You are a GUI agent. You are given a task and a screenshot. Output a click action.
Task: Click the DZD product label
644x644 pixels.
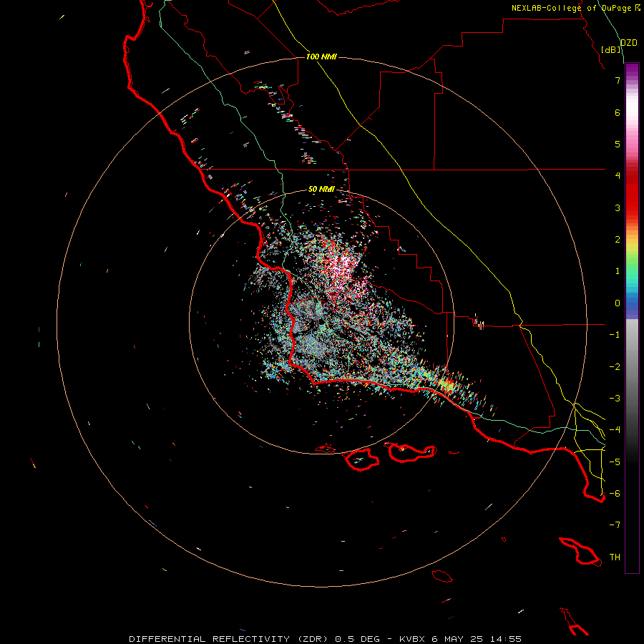(629, 43)
